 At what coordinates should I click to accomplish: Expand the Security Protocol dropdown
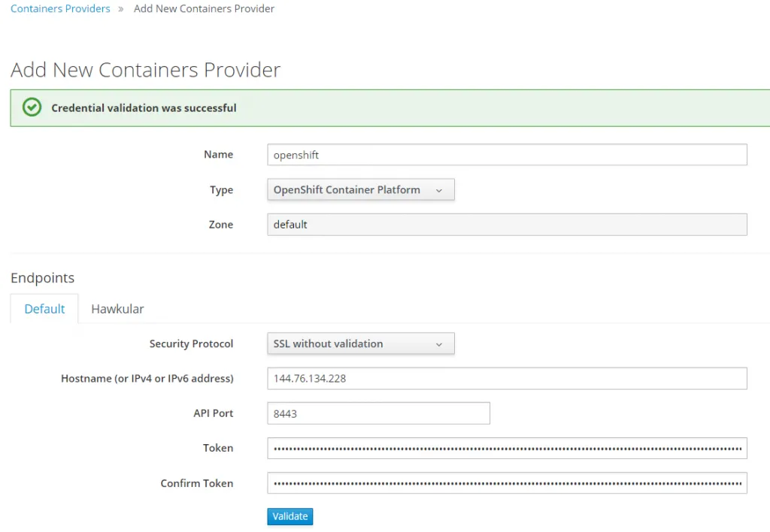point(360,343)
